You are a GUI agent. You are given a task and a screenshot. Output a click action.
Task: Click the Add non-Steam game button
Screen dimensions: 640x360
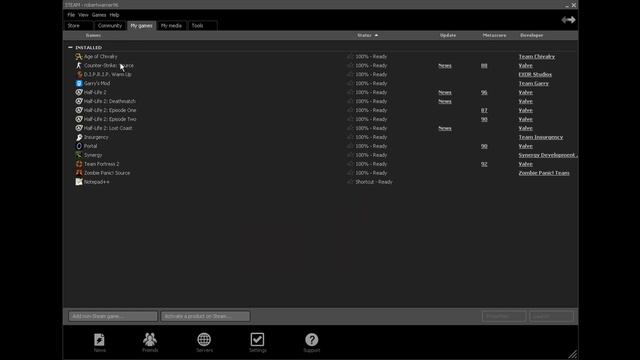tap(113, 316)
